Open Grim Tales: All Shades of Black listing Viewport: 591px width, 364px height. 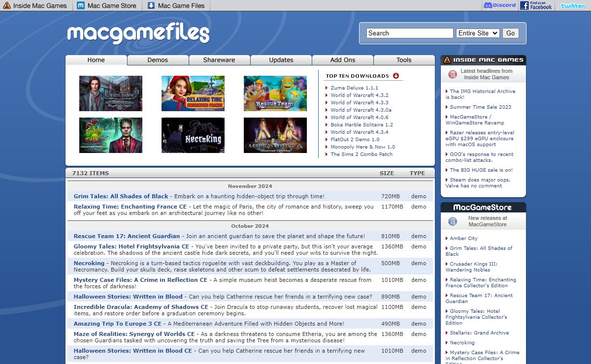tap(121, 196)
